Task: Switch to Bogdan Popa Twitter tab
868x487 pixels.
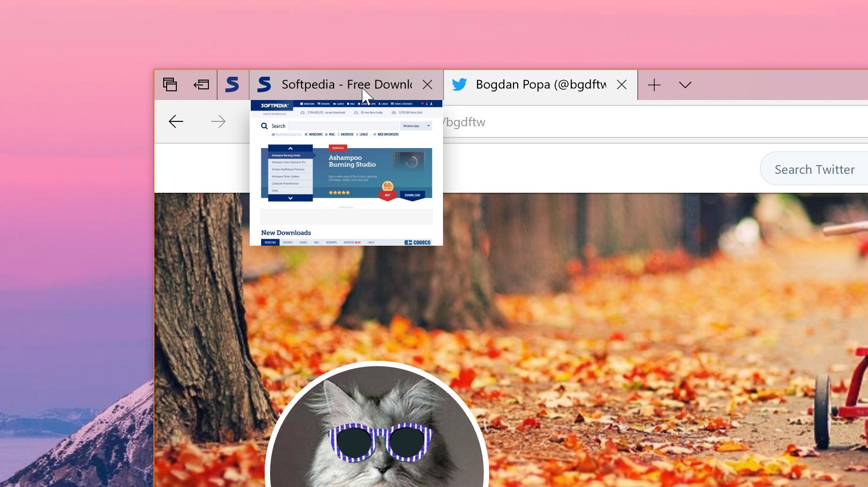Action: [540, 84]
